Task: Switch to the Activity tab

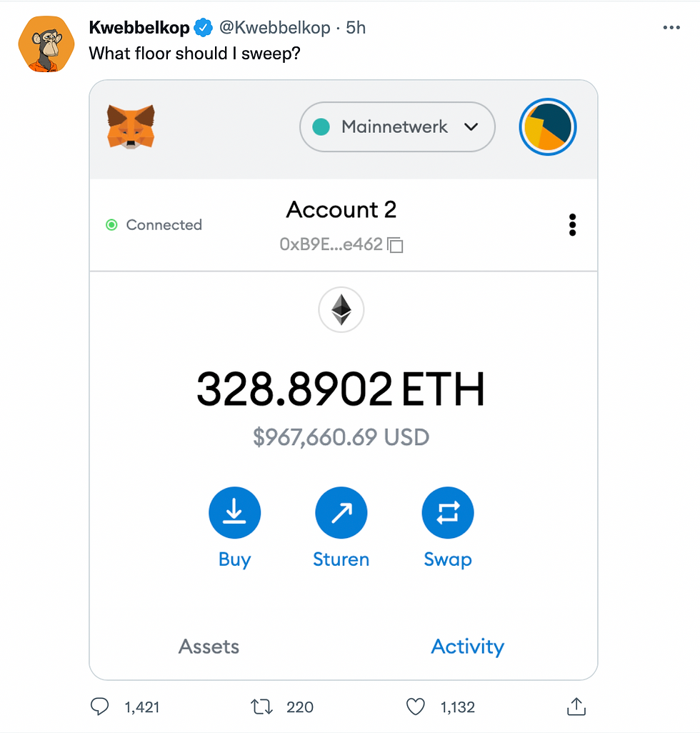Action: pyautogui.click(x=467, y=647)
